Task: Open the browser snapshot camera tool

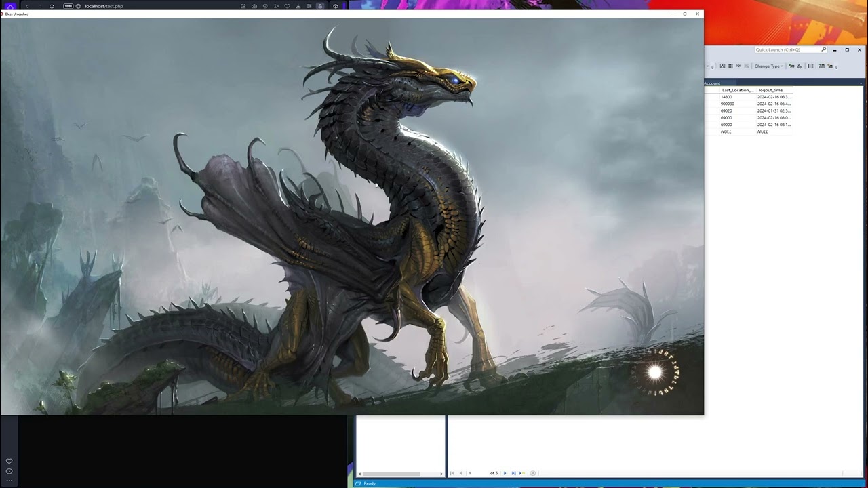Action: click(254, 6)
